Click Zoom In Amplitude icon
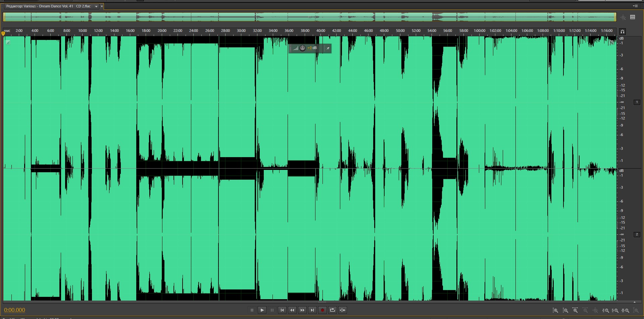Image resolution: width=644 pixels, height=319 pixels. [555, 311]
